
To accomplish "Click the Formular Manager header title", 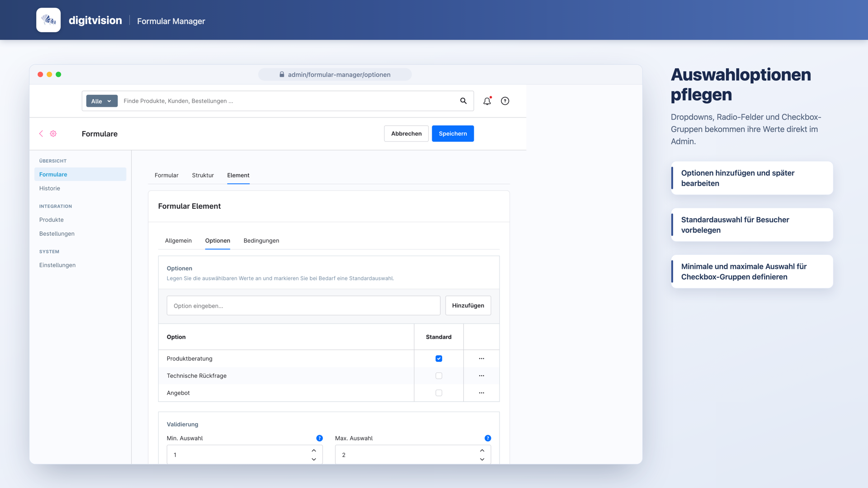I will coord(171,21).
